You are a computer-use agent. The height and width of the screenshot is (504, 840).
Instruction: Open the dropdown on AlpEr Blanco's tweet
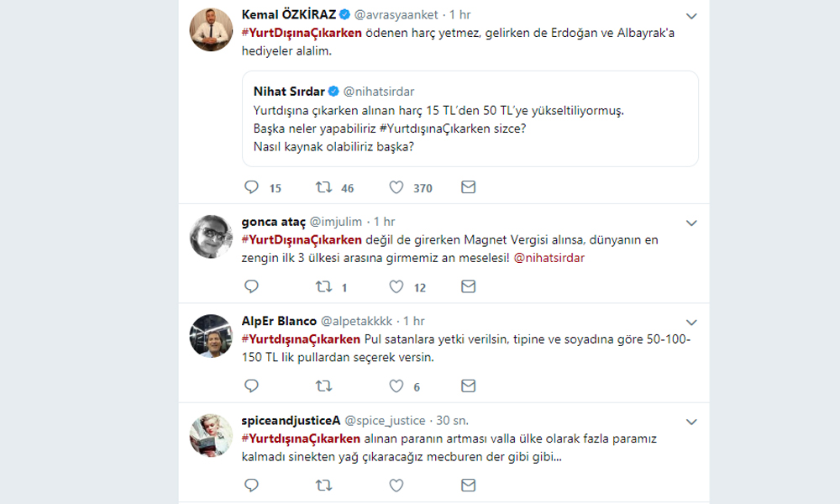[x=691, y=322]
